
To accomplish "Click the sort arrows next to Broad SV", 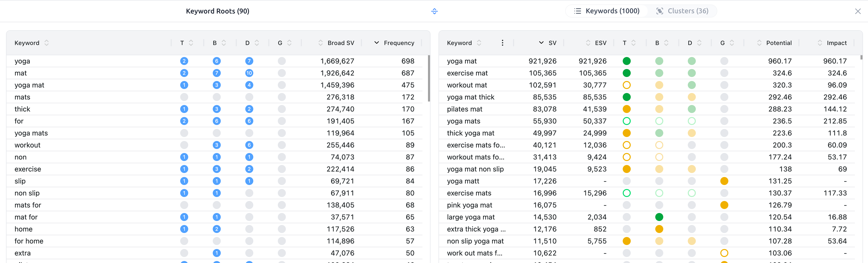I will [x=320, y=43].
